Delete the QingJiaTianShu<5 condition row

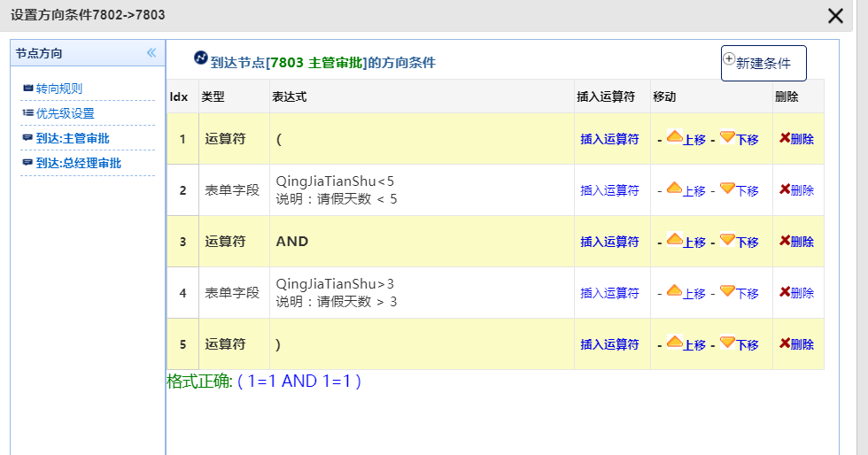[x=796, y=189]
